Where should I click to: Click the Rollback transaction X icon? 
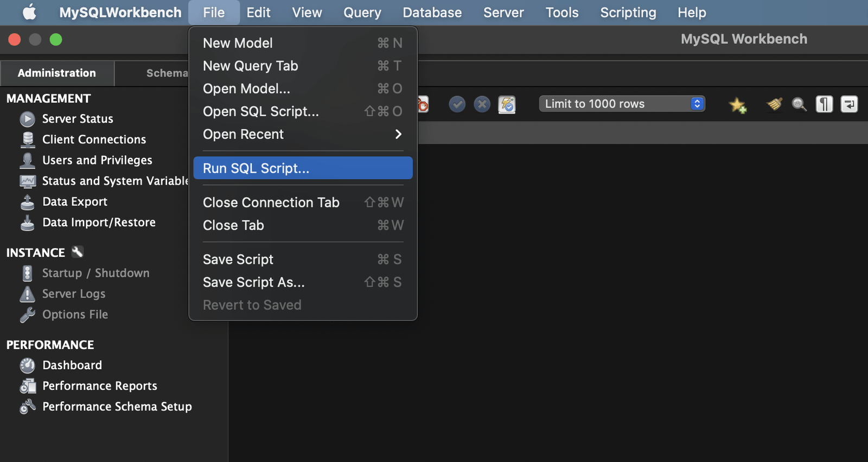482,104
